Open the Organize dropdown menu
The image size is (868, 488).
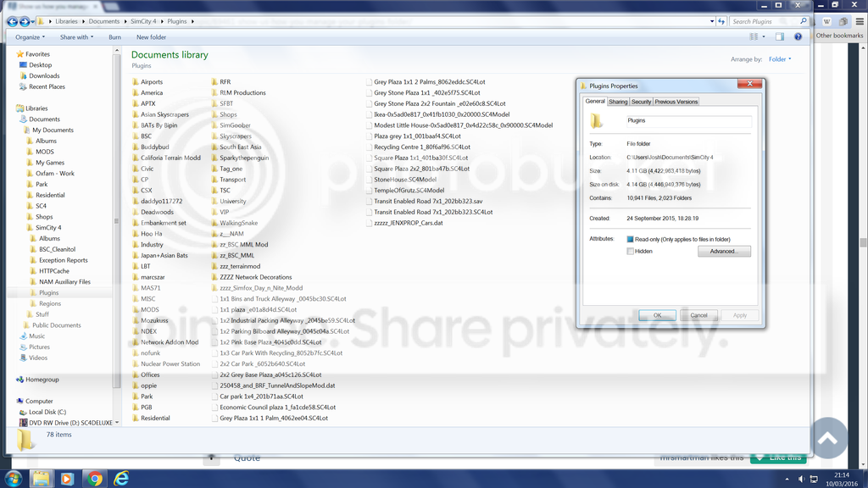[x=30, y=37]
